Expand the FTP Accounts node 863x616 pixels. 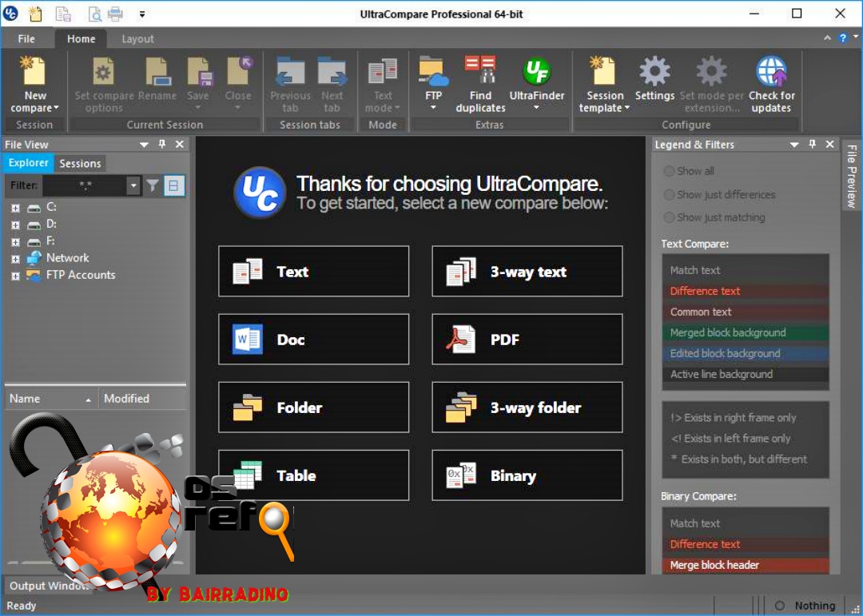[15, 276]
